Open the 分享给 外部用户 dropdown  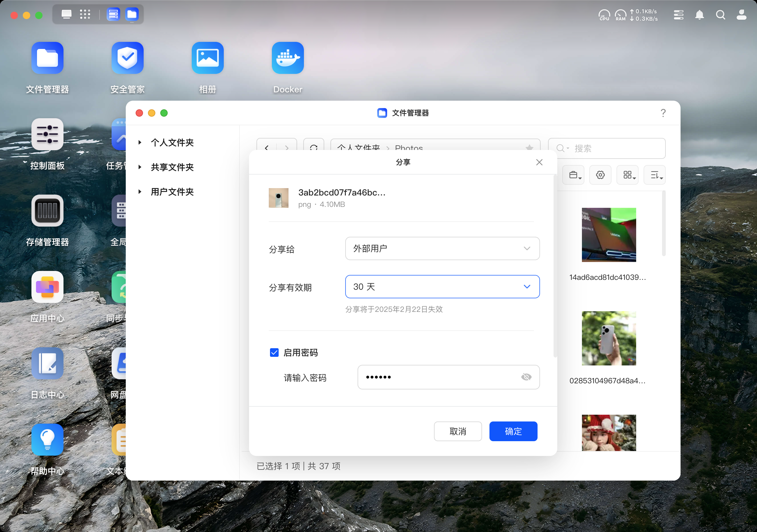pos(442,248)
